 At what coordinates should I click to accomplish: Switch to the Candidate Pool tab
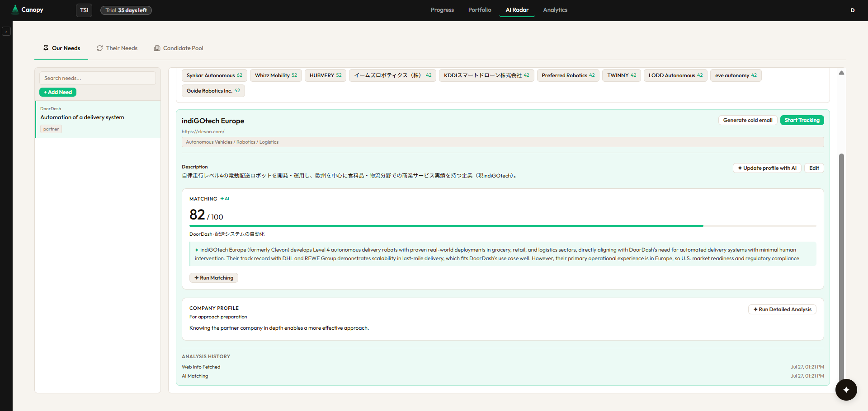(179, 48)
